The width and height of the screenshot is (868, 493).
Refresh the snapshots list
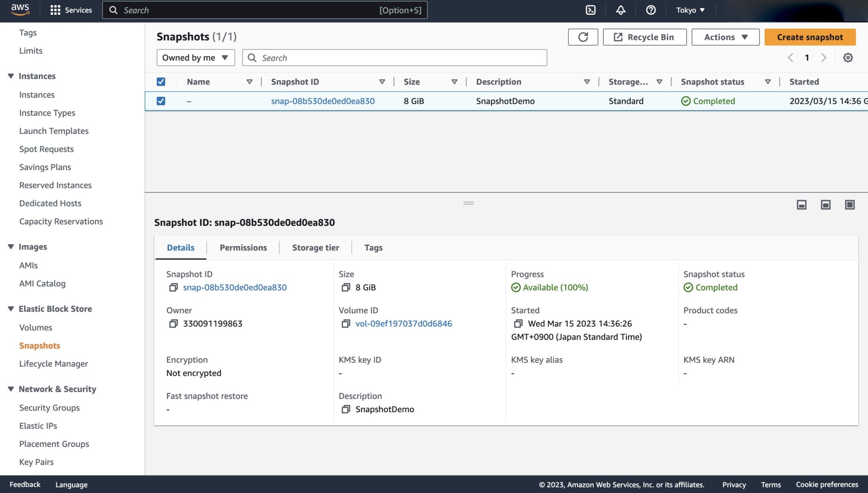coord(583,37)
